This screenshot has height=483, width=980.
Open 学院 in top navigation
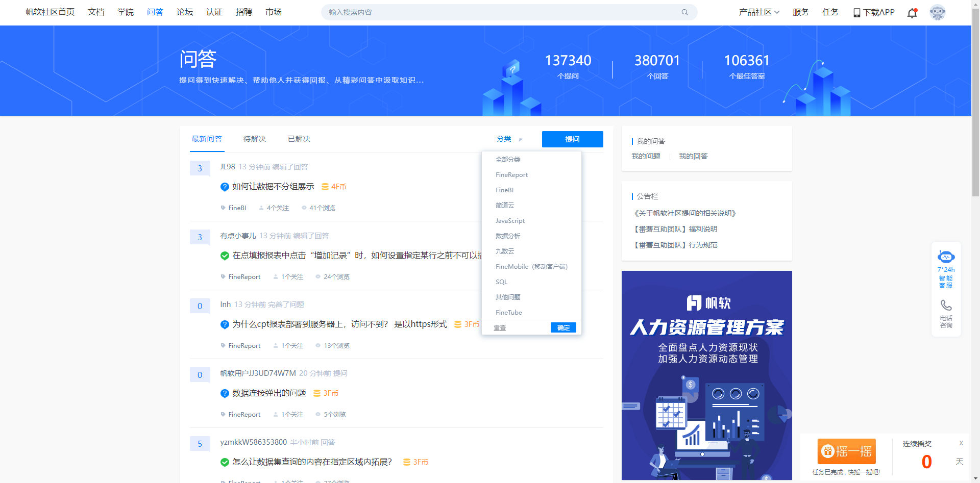(x=126, y=12)
